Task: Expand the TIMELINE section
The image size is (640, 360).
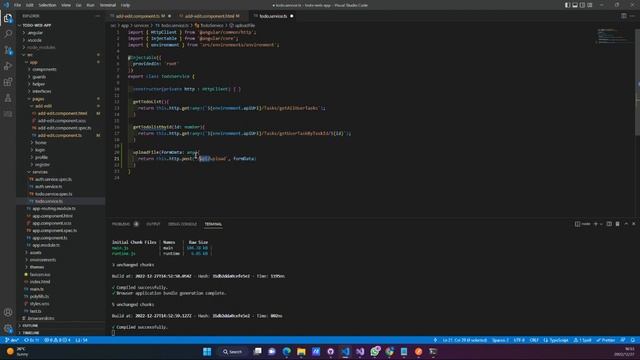Action: (x=31, y=333)
